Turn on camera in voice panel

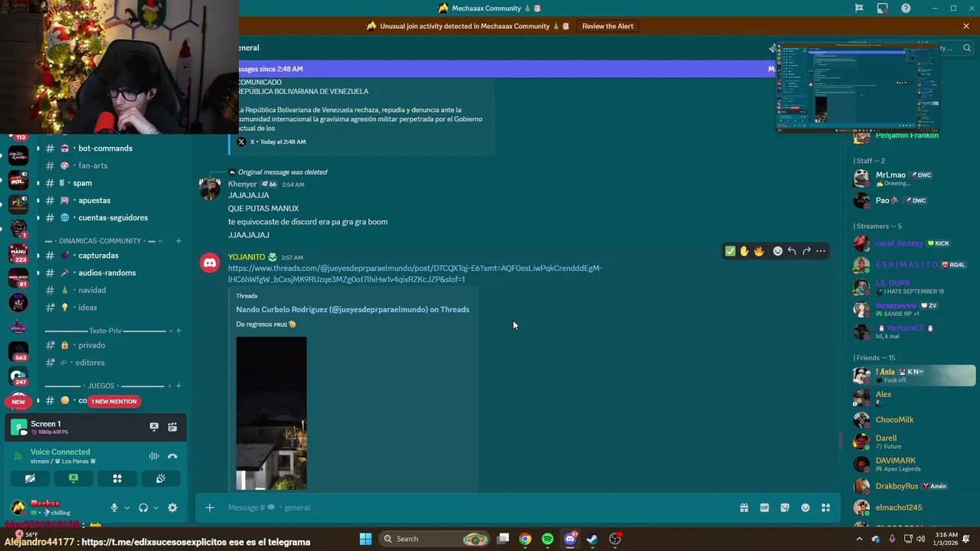click(30, 478)
